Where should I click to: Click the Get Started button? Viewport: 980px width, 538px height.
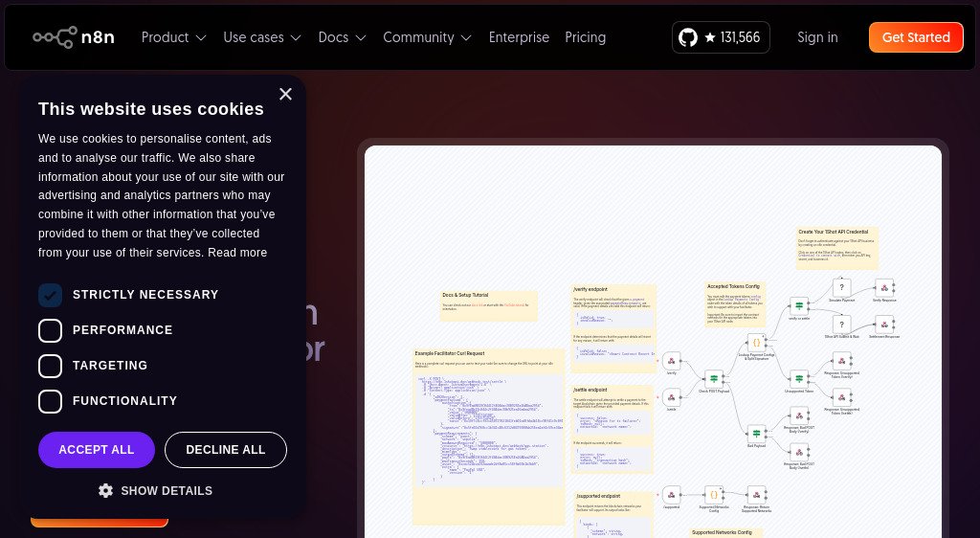click(916, 37)
